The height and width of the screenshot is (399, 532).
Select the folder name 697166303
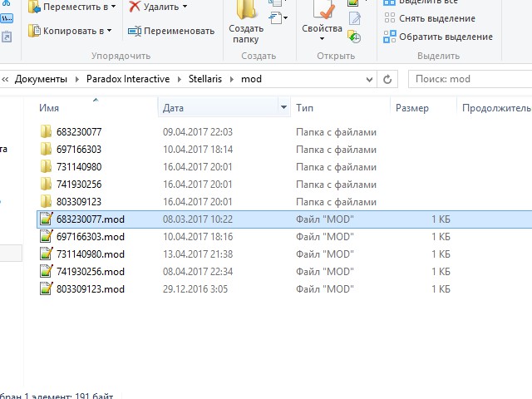[x=79, y=150]
